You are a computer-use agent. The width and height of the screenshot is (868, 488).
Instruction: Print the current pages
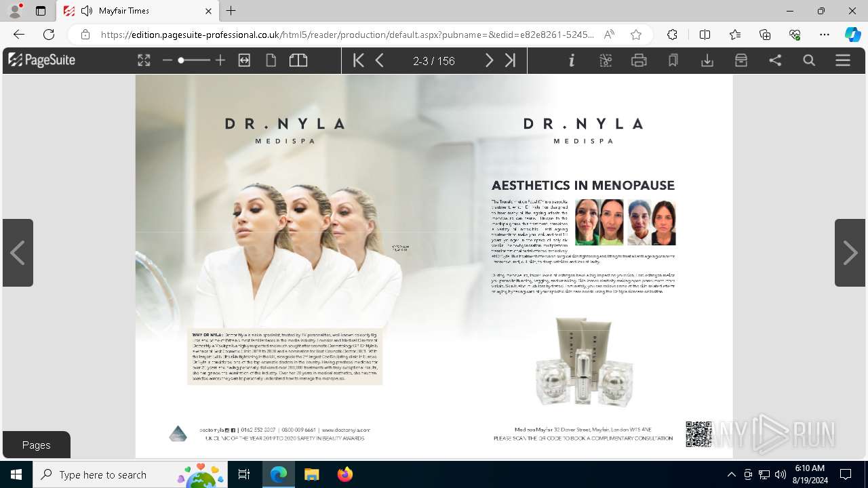[639, 60]
